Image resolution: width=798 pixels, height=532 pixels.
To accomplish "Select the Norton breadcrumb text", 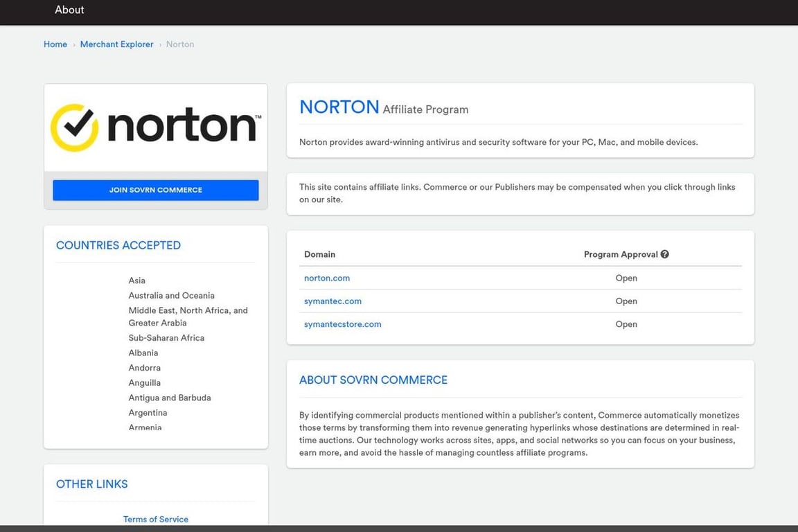I will 180,44.
